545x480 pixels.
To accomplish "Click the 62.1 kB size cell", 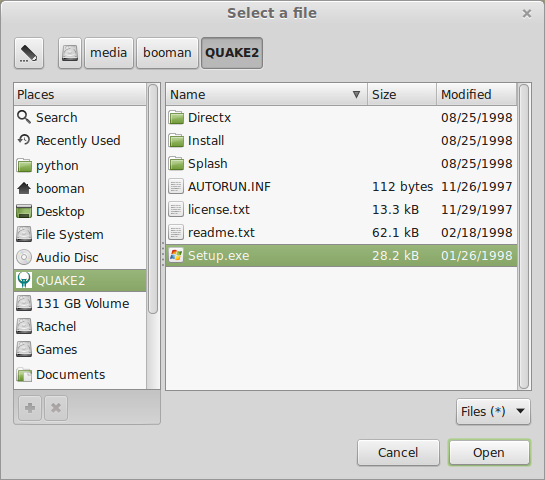I will (396, 232).
